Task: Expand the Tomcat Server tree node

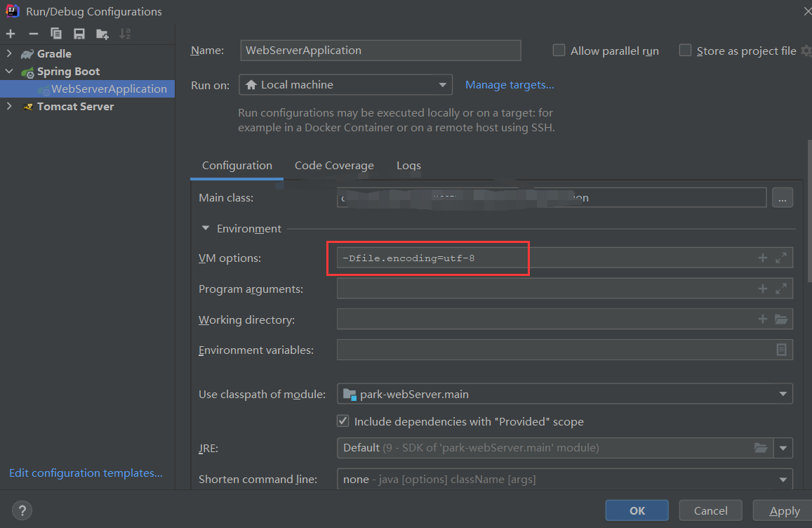Action: 9,106
